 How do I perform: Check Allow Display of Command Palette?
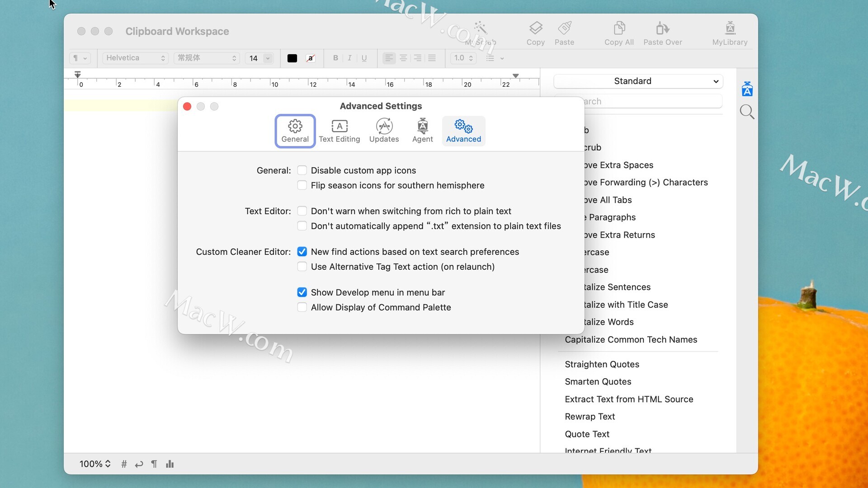[302, 307]
